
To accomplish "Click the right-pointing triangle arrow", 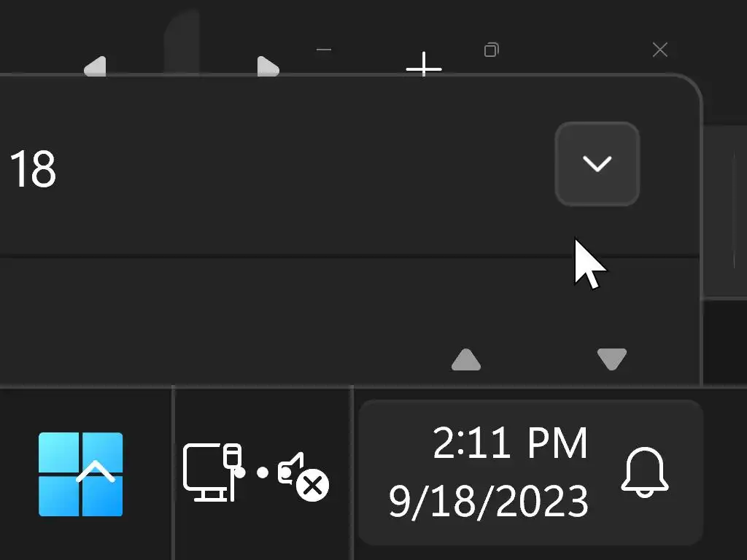I will 268,66.
